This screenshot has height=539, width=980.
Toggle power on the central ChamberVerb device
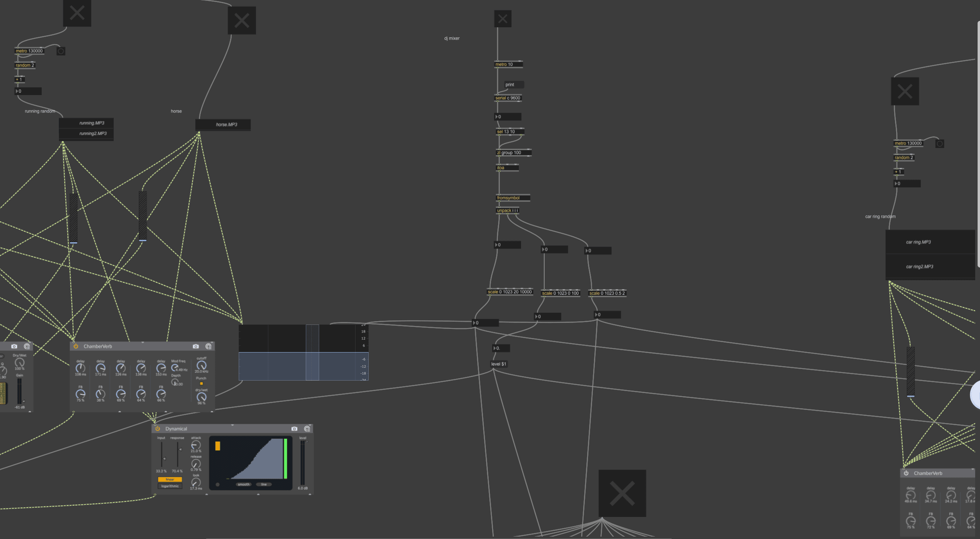click(76, 346)
